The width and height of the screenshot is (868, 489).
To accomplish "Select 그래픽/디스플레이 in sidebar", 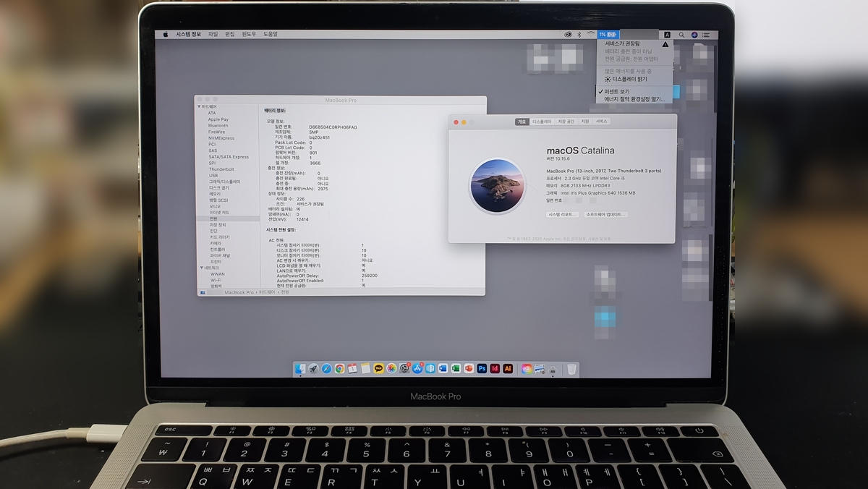I will [224, 182].
